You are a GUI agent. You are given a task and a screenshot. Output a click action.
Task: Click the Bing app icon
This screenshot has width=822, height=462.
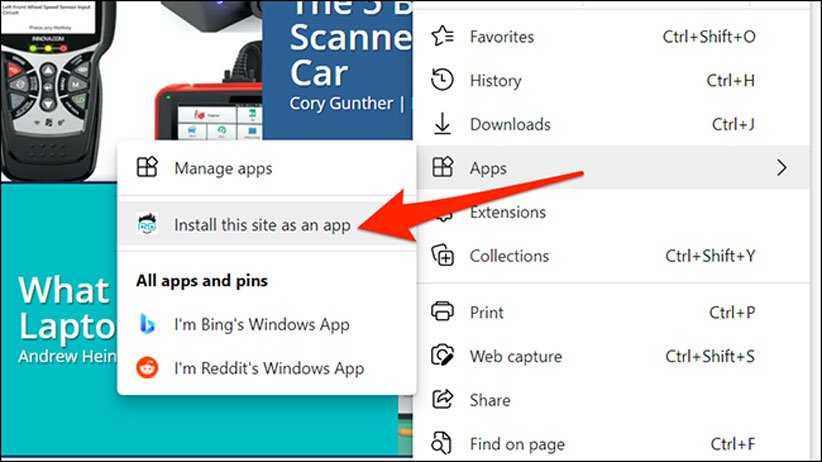click(x=147, y=324)
